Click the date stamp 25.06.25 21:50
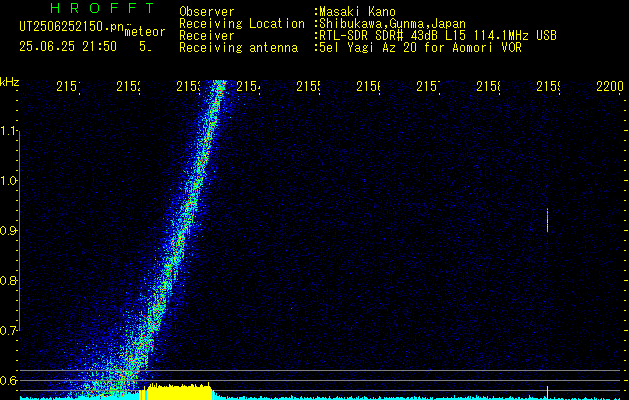 click(68, 47)
